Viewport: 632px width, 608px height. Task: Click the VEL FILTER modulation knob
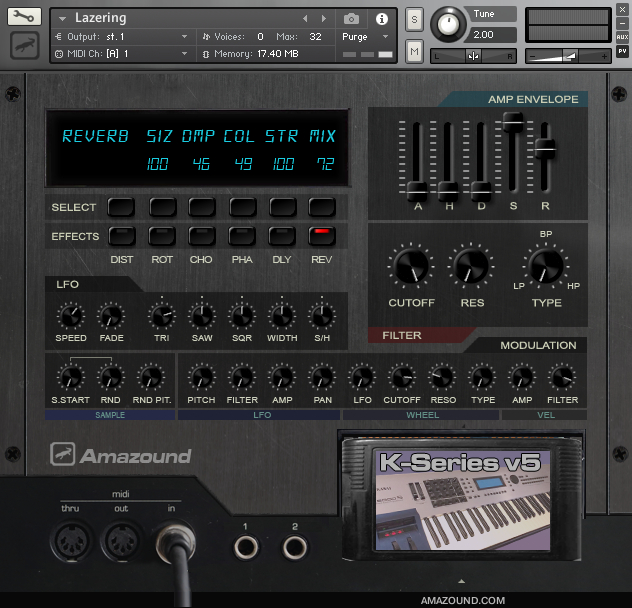[562, 377]
